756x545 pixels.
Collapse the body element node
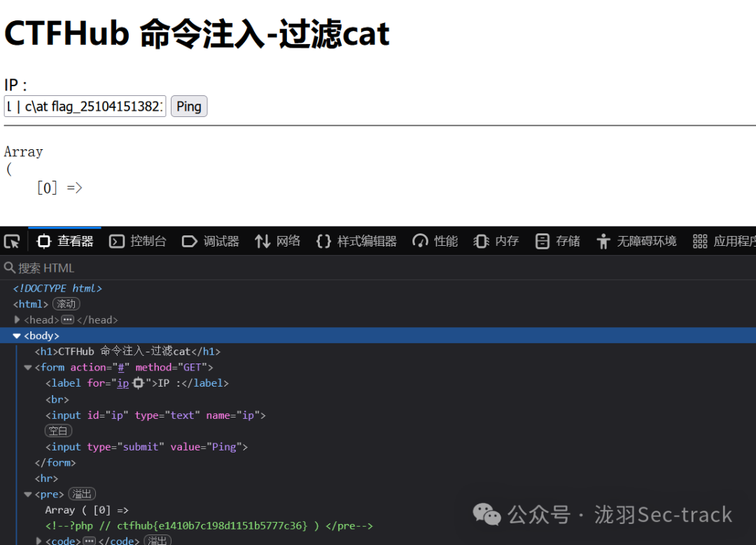click(17, 336)
